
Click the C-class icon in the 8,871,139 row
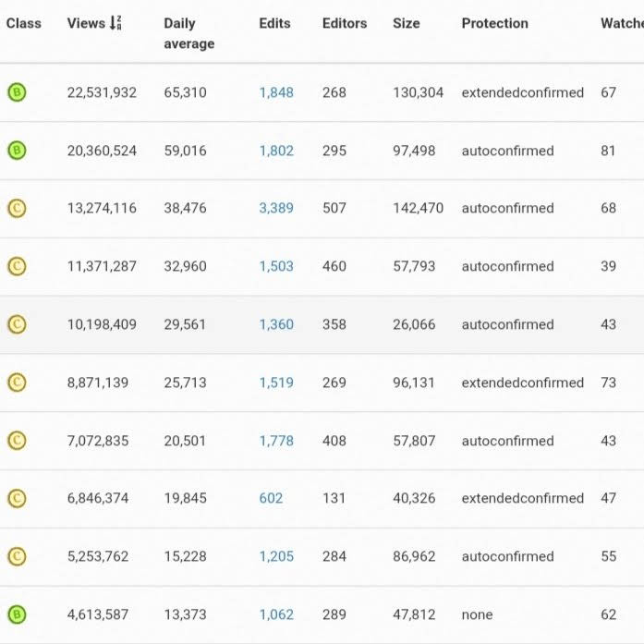pyautogui.click(x=17, y=383)
